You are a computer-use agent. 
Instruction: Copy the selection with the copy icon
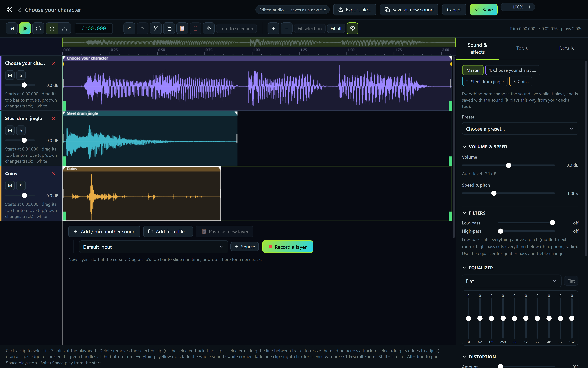(x=169, y=28)
